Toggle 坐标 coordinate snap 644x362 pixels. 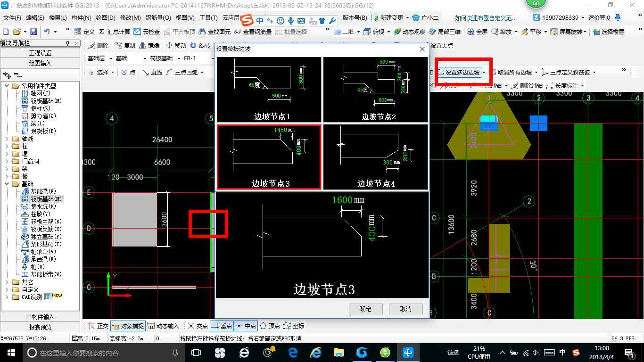pos(295,326)
